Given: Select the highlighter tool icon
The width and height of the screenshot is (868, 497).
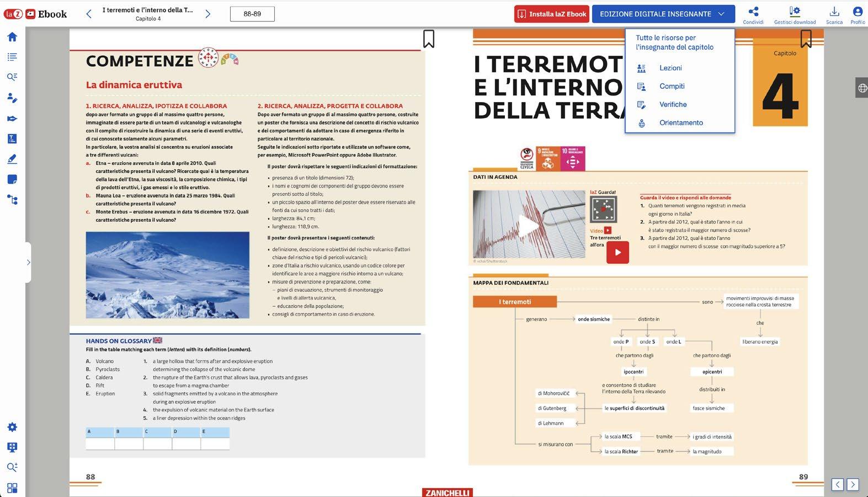Looking at the screenshot, I should [12, 159].
